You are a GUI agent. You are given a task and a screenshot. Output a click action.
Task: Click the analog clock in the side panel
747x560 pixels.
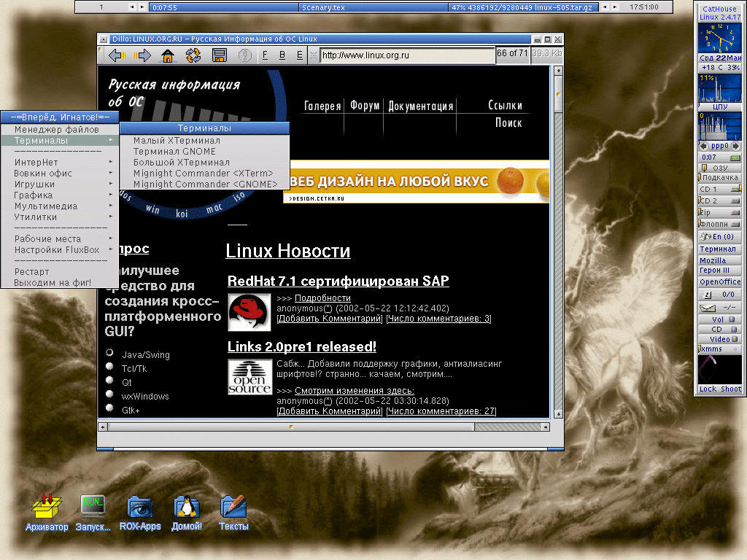pos(720,38)
